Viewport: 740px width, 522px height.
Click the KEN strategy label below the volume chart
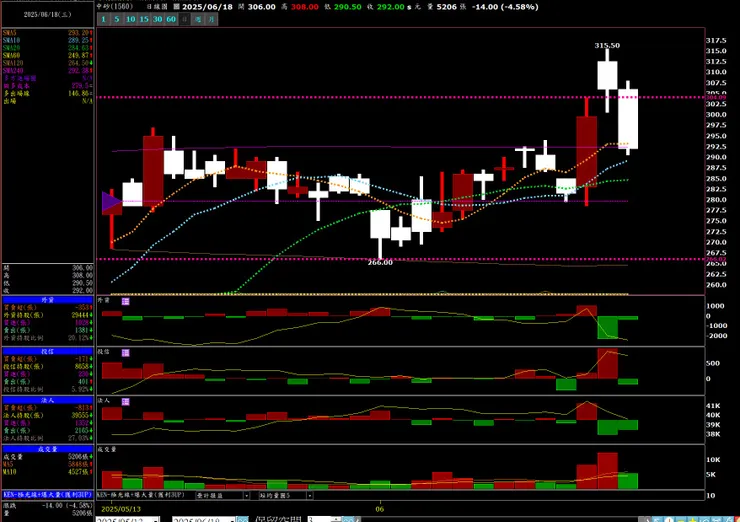(141, 495)
